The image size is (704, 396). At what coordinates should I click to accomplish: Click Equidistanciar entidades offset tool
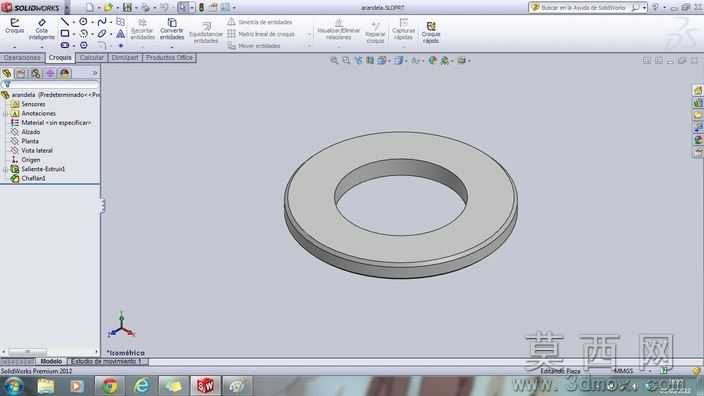[x=206, y=32]
